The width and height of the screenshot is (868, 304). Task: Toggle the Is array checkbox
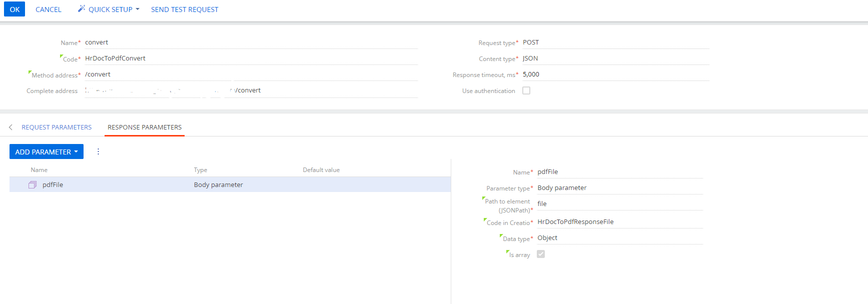click(541, 254)
